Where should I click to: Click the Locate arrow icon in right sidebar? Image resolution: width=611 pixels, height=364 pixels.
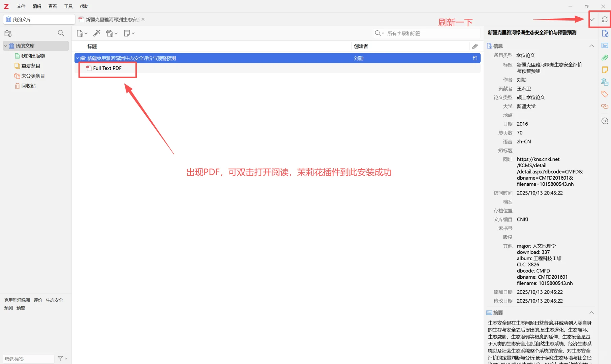pyautogui.click(x=605, y=121)
